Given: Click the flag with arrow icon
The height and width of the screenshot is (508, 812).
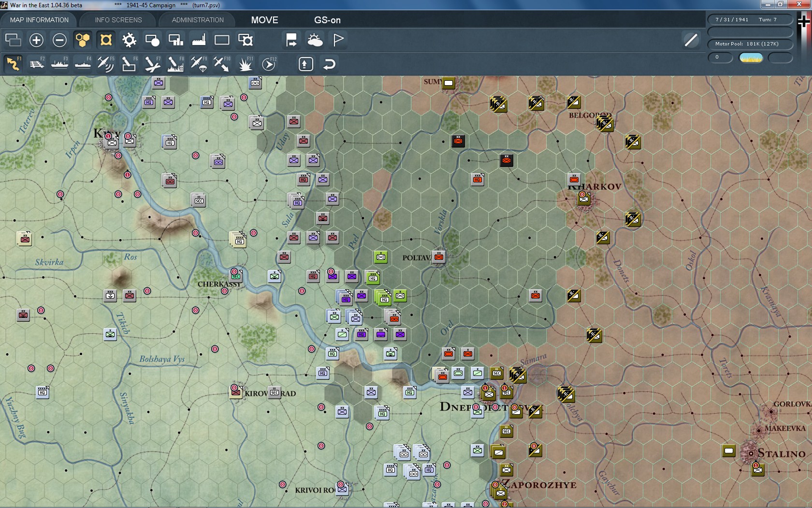Looking at the screenshot, I should coord(291,40).
